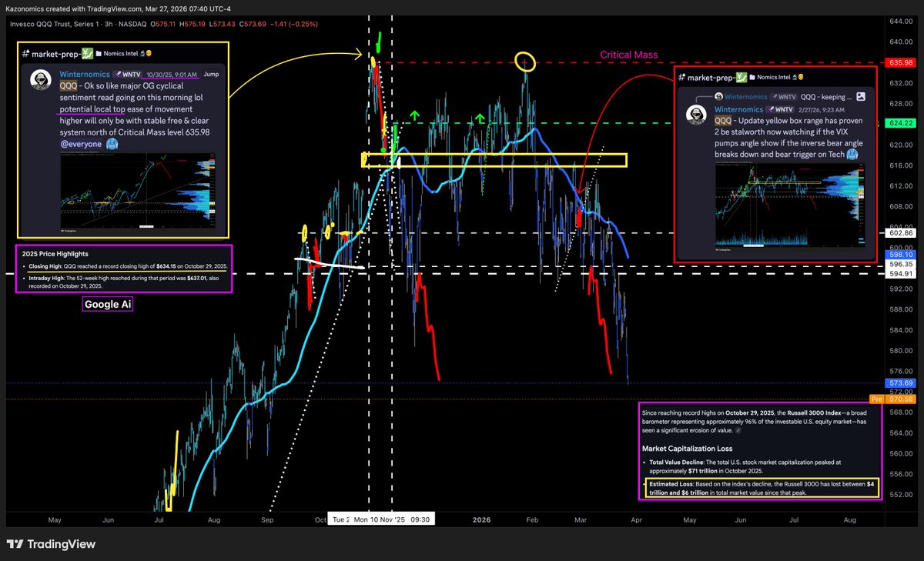924x561 pixels.
Task: Click the emoji after 'bear trigger on Tech'
Action: click(x=852, y=154)
